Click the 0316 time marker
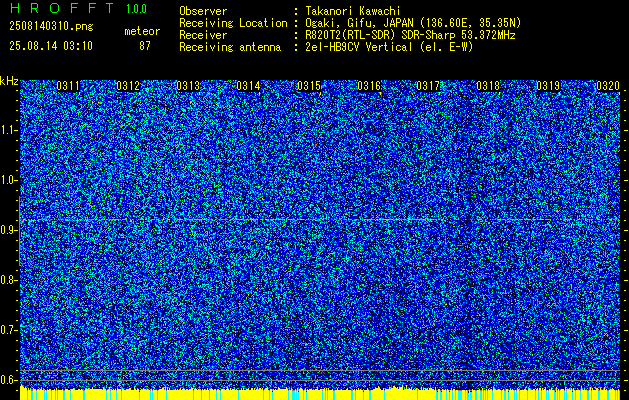The height and width of the screenshot is (400, 629). tap(369, 86)
